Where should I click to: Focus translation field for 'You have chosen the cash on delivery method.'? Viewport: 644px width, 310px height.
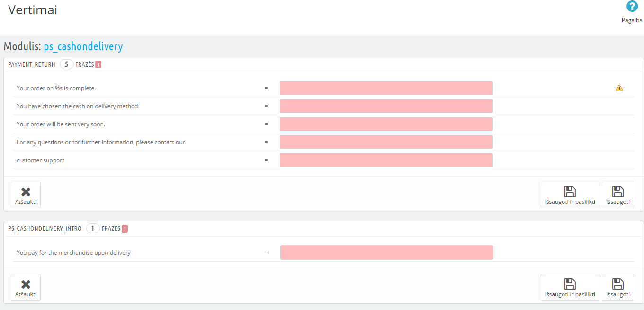coord(386,106)
